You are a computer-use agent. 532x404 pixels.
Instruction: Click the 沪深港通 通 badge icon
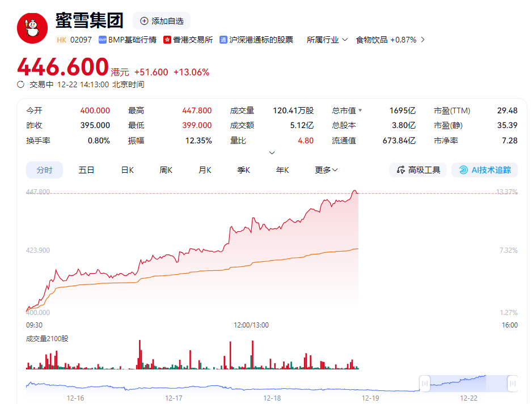point(223,40)
